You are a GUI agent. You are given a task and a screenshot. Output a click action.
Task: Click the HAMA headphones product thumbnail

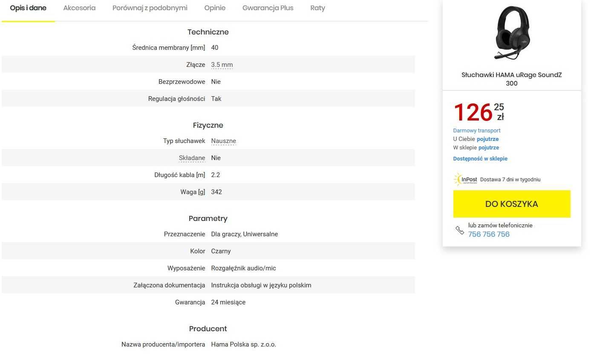(x=513, y=32)
